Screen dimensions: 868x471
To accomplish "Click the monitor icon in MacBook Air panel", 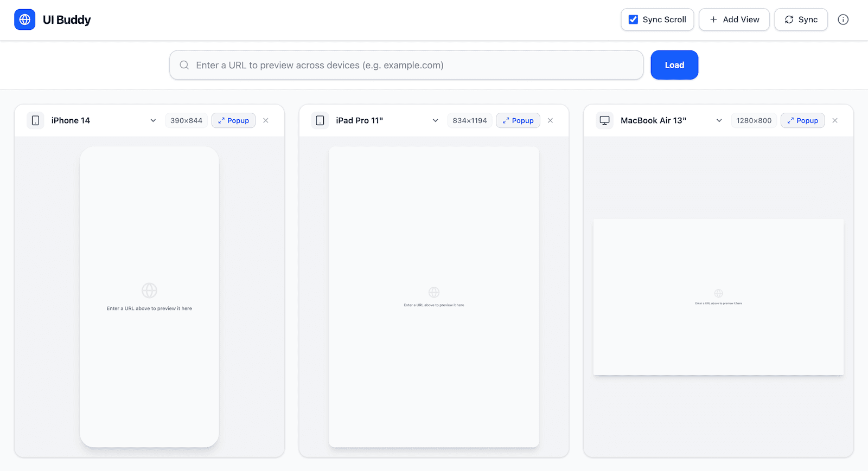I will pos(604,120).
